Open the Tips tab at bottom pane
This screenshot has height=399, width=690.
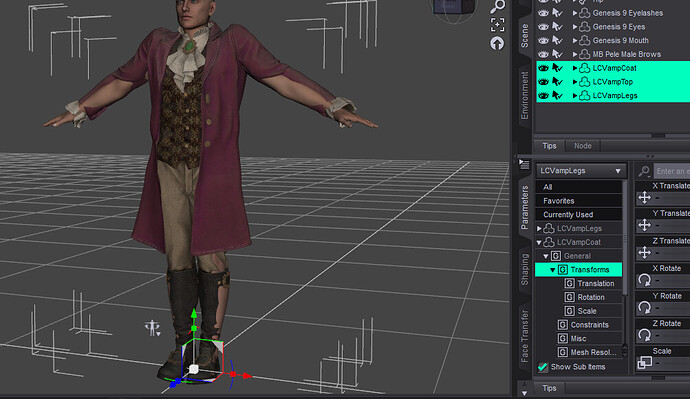point(549,388)
